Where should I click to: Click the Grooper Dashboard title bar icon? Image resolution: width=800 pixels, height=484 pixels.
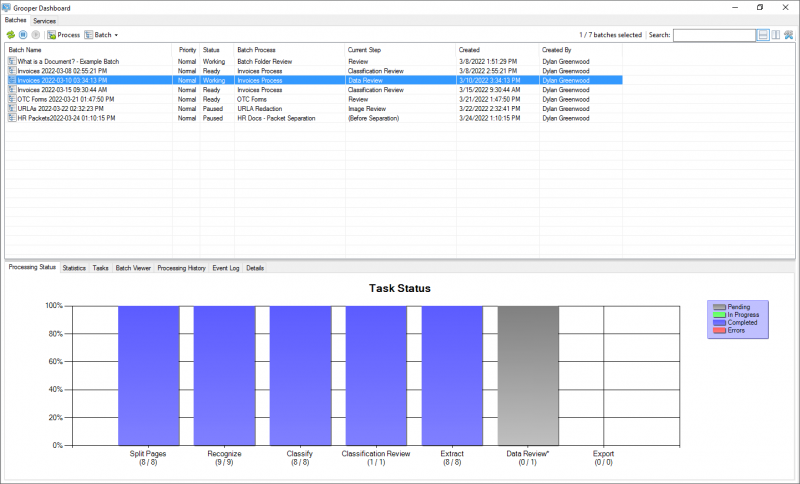click(x=6, y=8)
